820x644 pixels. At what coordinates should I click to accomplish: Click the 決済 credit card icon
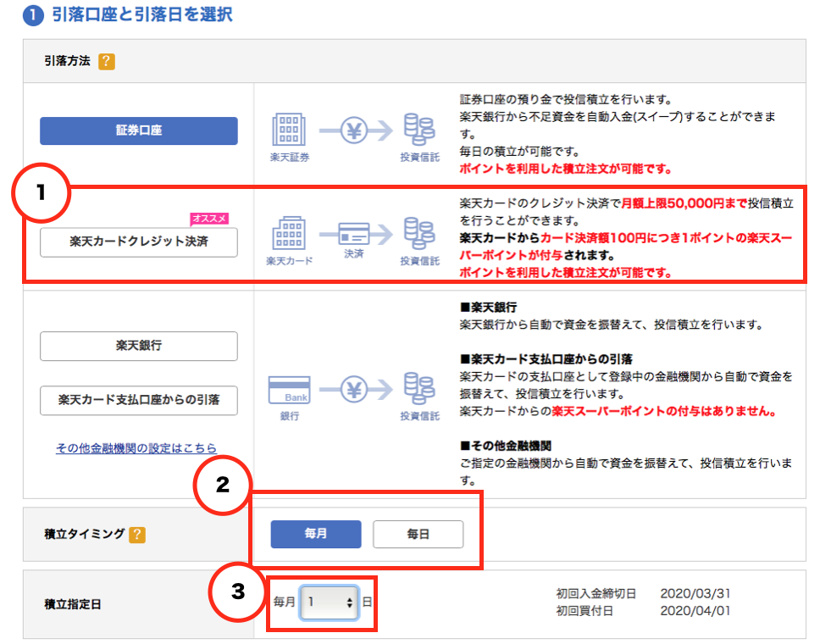tap(354, 232)
